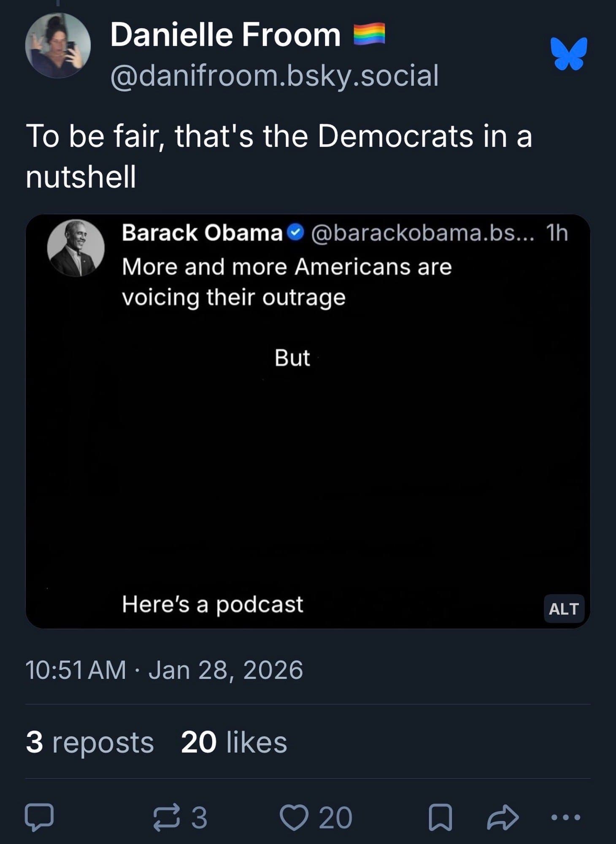Click the 10:51 AM Jan 28 timestamp

164,670
